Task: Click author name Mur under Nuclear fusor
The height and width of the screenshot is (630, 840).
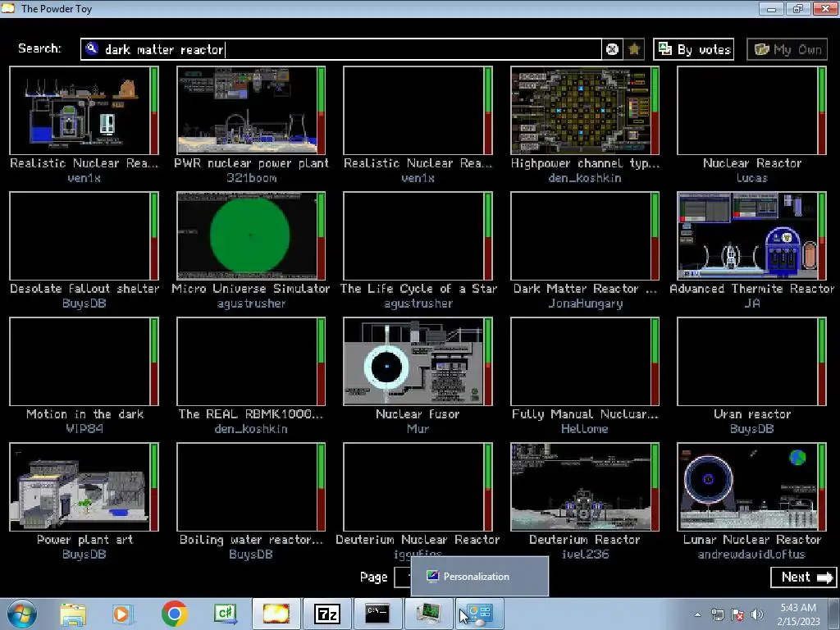Action: click(418, 429)
